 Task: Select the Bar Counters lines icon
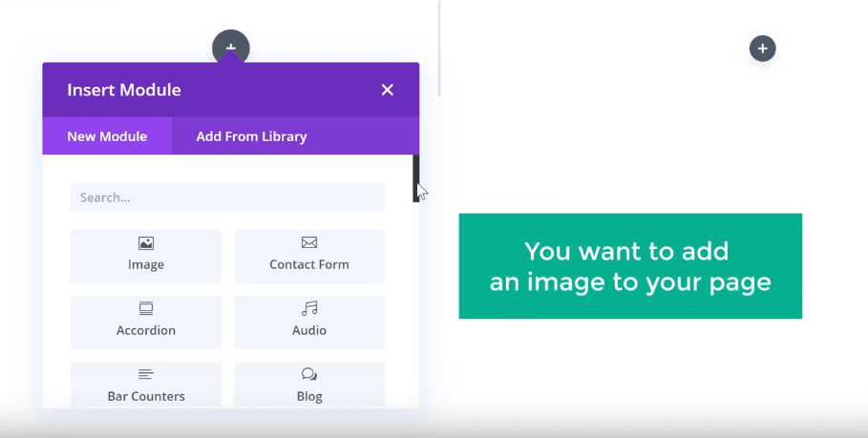click(x=146, y=375)
